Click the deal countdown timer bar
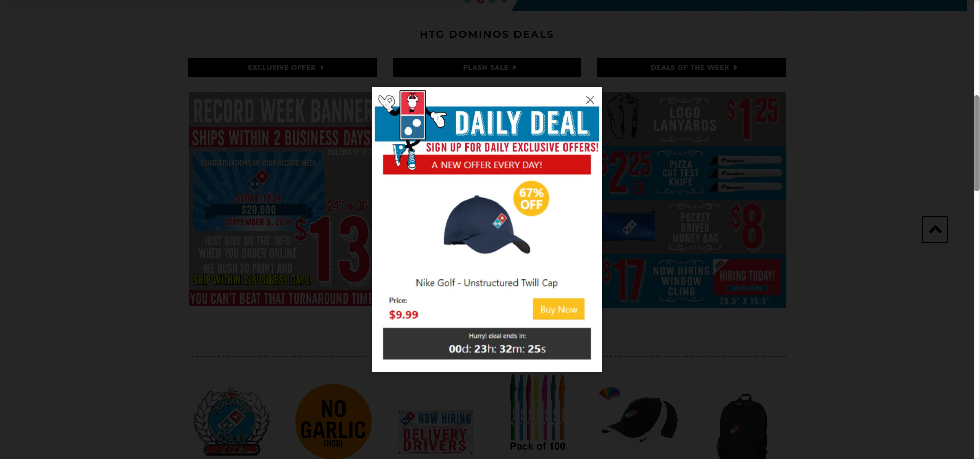The width and height of the screenshot is (980, 459). (487, 344)
